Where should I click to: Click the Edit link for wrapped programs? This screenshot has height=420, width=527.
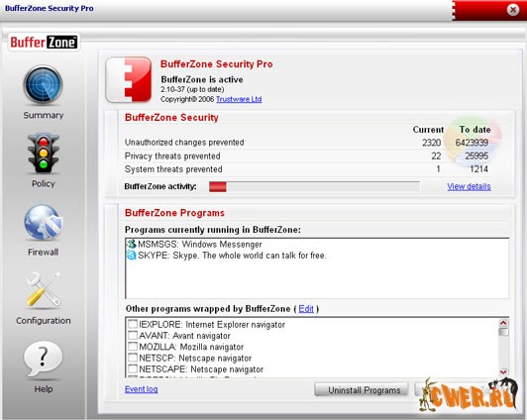306,309
